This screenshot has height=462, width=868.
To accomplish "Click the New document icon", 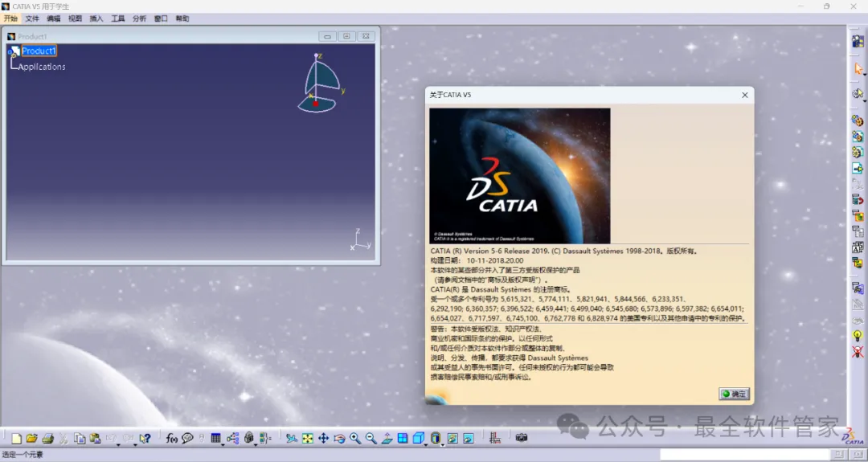I will tap(17, 438).
